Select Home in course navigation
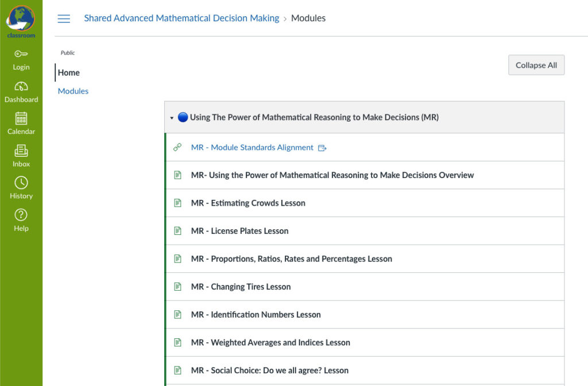Viewport: 588px width, 386px height. (x=69, y=73)
